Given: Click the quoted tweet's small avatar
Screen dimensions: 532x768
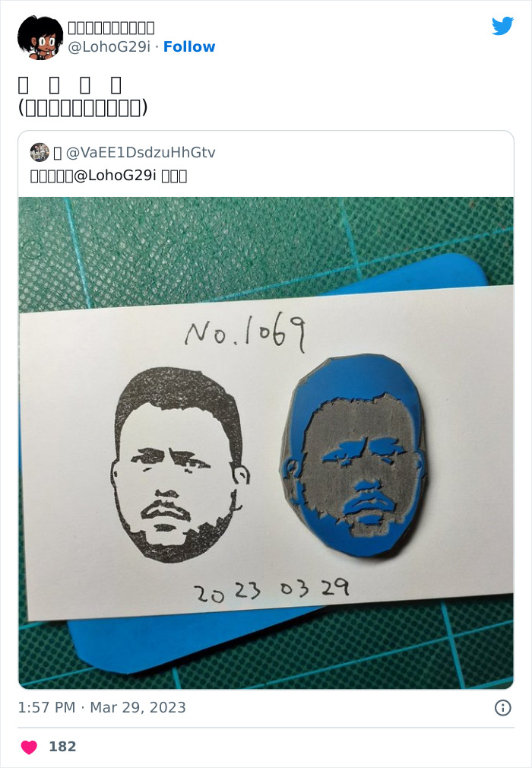Looking at the screenshot, I should pyautogui.click(x=40, y=152).
